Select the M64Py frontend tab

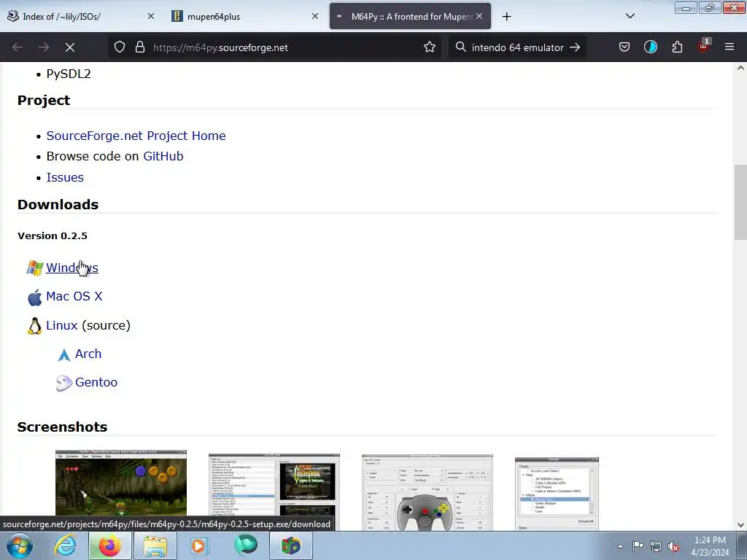(x=410, y=16)
